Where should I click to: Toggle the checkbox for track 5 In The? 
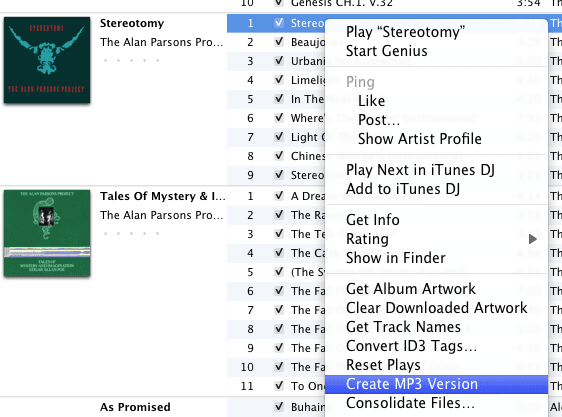279,99
